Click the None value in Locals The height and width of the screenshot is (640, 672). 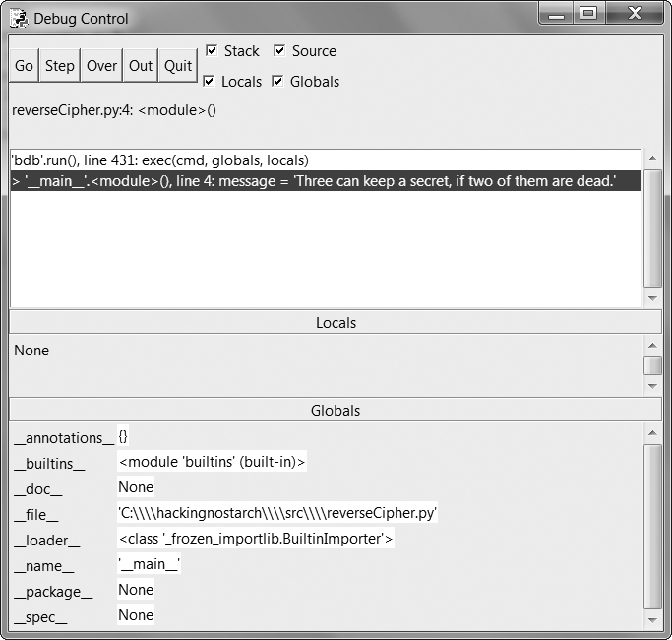(31, 351)
